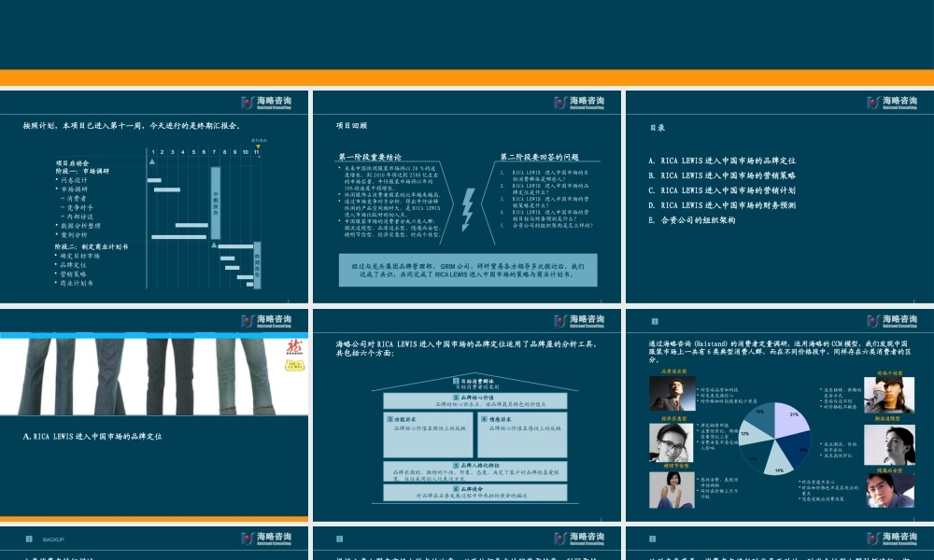934x560 pixels.
Task: Click the 随遇而安型 man photo
Action: point(890,490)
